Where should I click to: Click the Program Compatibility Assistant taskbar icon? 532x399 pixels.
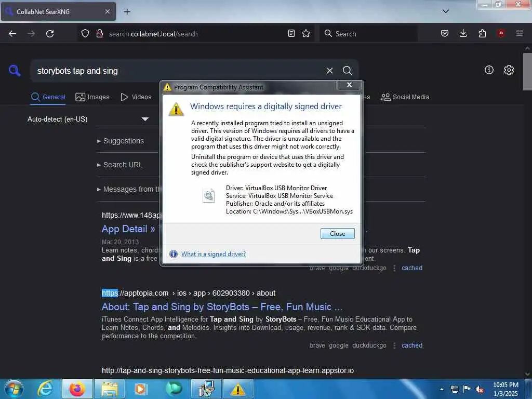click(x=238, y=389)
